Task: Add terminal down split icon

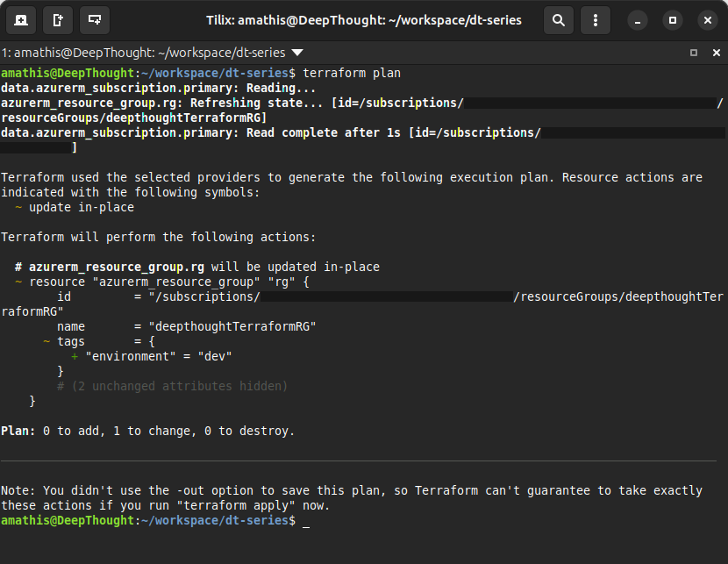Action: click(x=95, y=20)
